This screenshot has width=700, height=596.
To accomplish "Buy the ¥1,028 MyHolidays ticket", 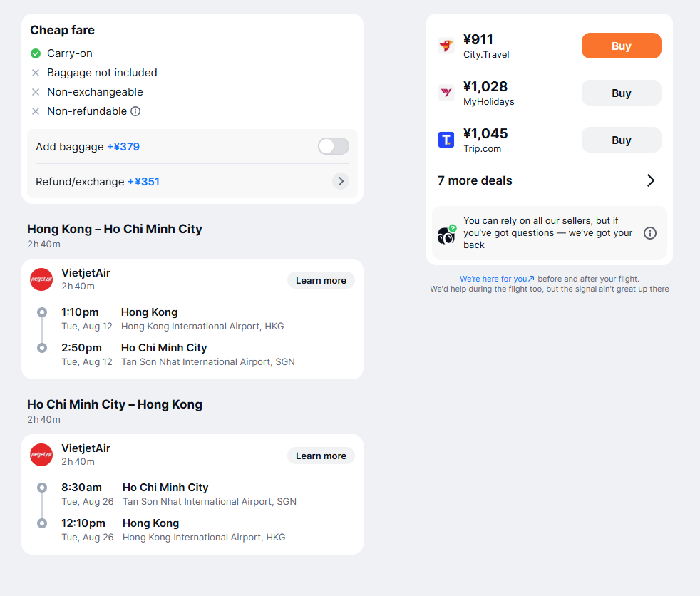I will (622, 93).
